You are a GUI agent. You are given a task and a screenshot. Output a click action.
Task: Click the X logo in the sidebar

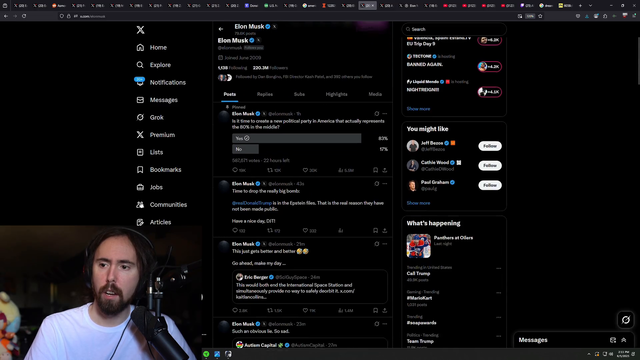(140, 30)
